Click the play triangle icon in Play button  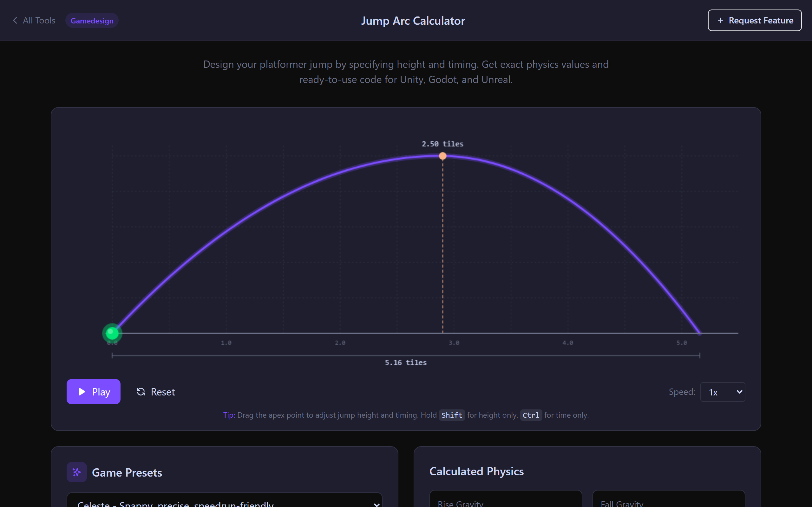pos(81,391)
